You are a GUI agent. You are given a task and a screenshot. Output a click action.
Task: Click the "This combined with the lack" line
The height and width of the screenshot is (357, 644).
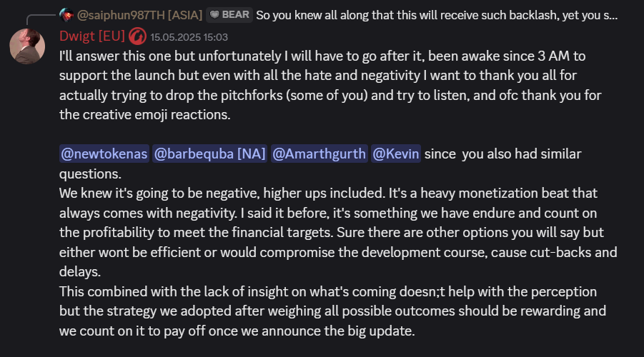click(x=328, y=292)
